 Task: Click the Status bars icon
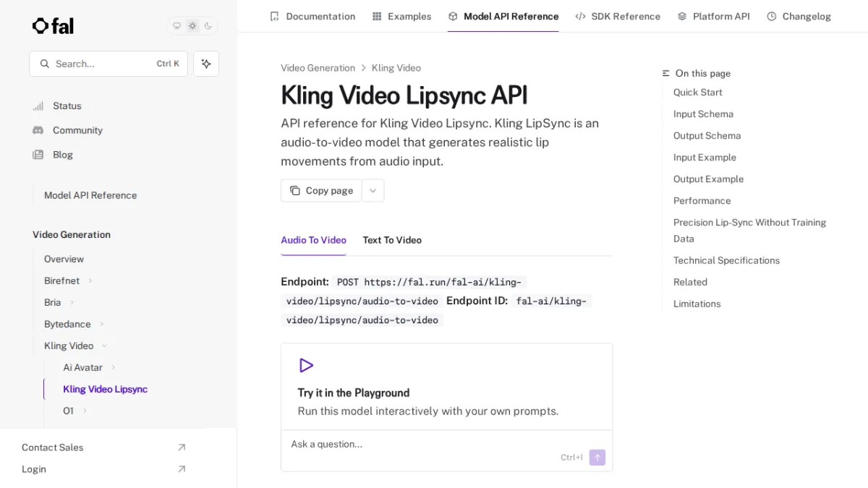coord(38,106)
